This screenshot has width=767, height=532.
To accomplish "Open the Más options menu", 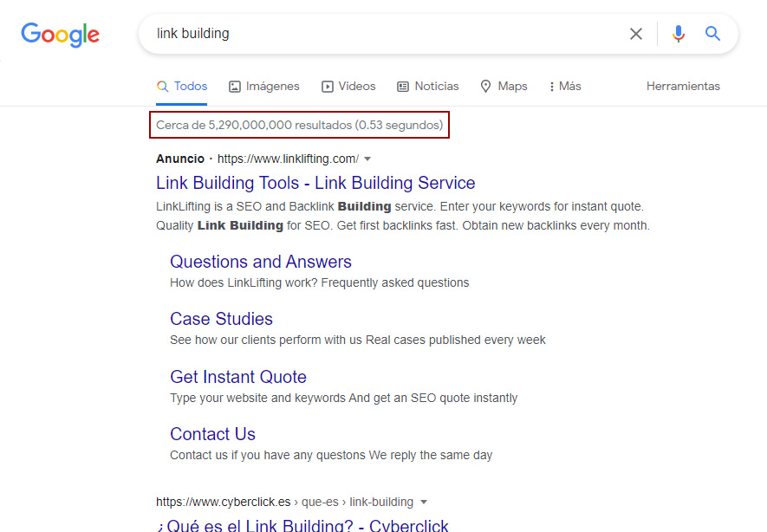I will tap(563, 86).
